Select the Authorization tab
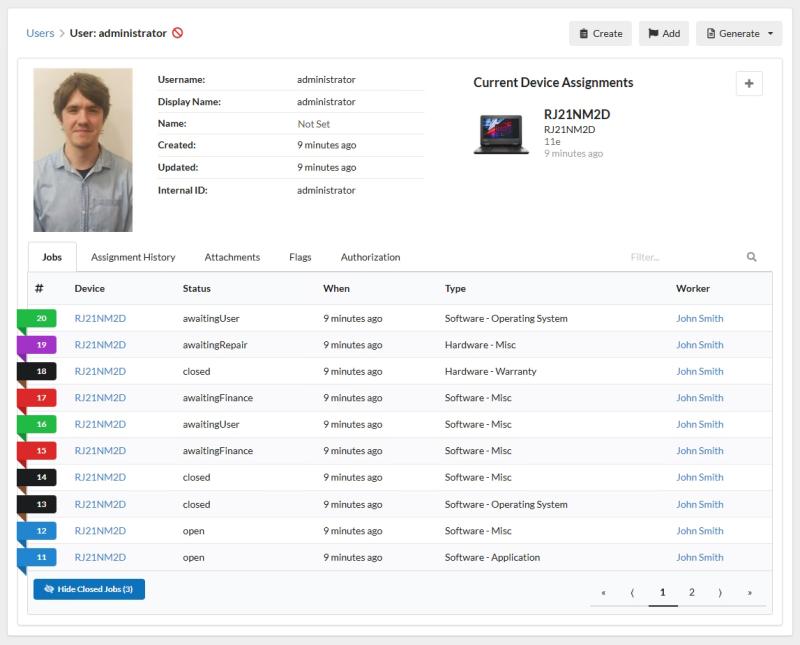 [370, 257]
